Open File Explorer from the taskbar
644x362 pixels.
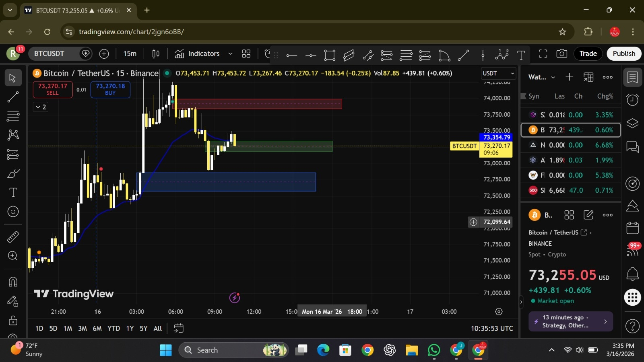pos(412,350)
